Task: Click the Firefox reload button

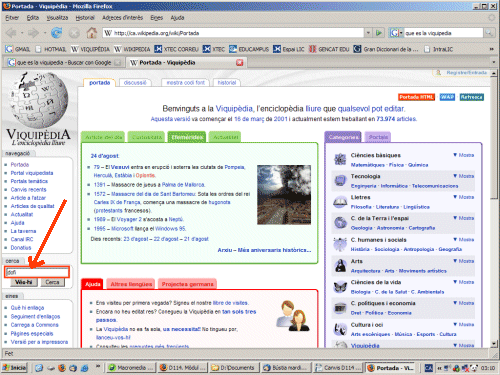Action: 56,33
